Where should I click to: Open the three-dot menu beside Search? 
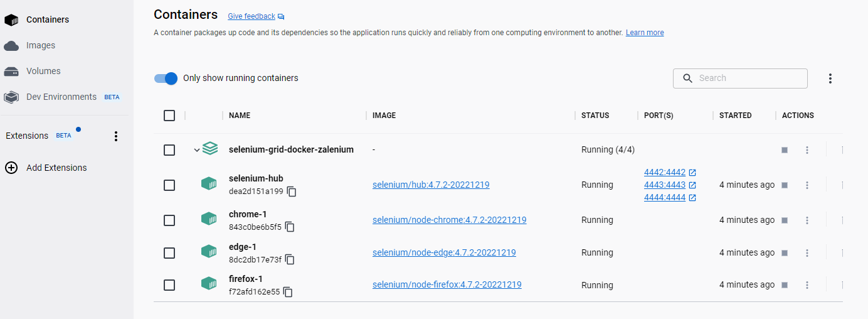point(830,78)
